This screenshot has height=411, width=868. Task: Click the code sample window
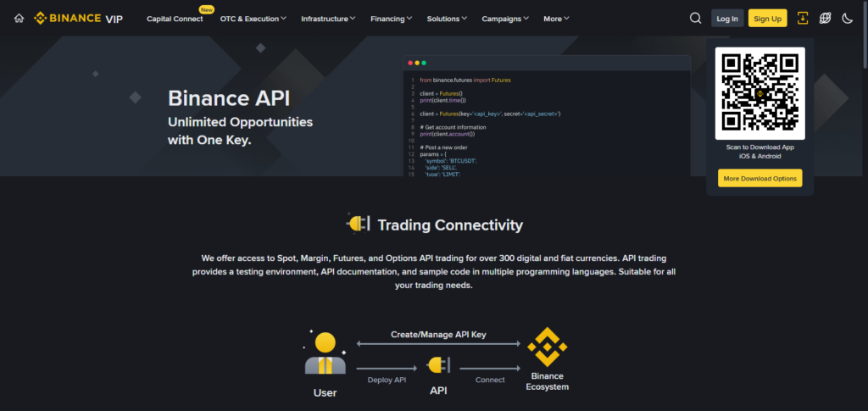547,115
